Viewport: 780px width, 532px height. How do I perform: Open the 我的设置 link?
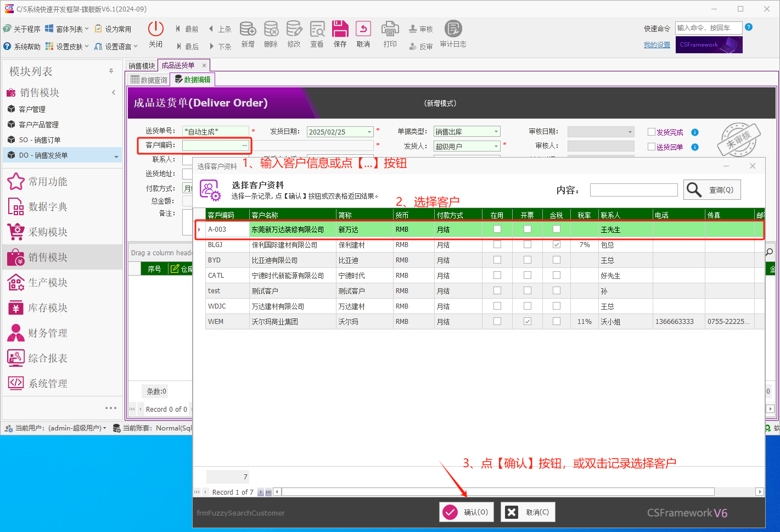pyautogui.click(x=657, y=45)
